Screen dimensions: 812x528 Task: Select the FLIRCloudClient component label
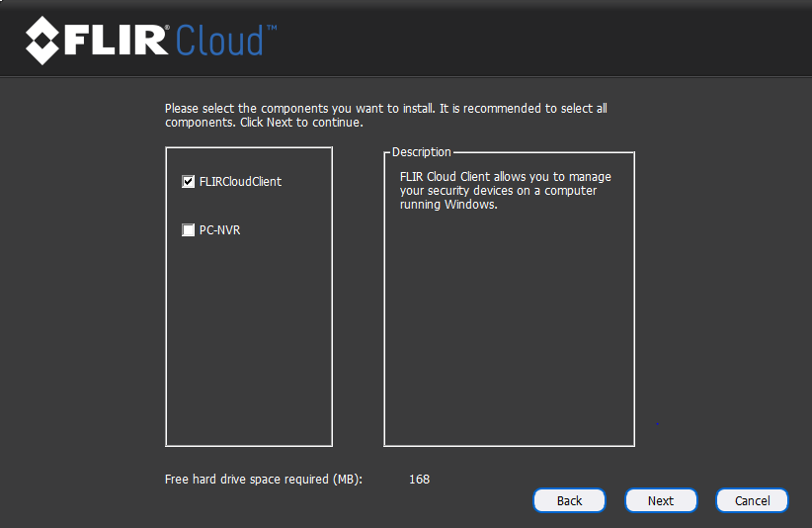(x=240, y=182)
